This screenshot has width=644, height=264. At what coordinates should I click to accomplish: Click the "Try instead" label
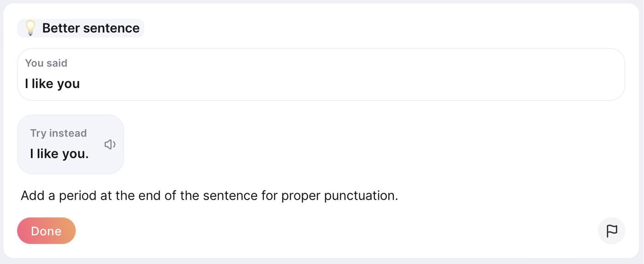click(x=58, y=133)
